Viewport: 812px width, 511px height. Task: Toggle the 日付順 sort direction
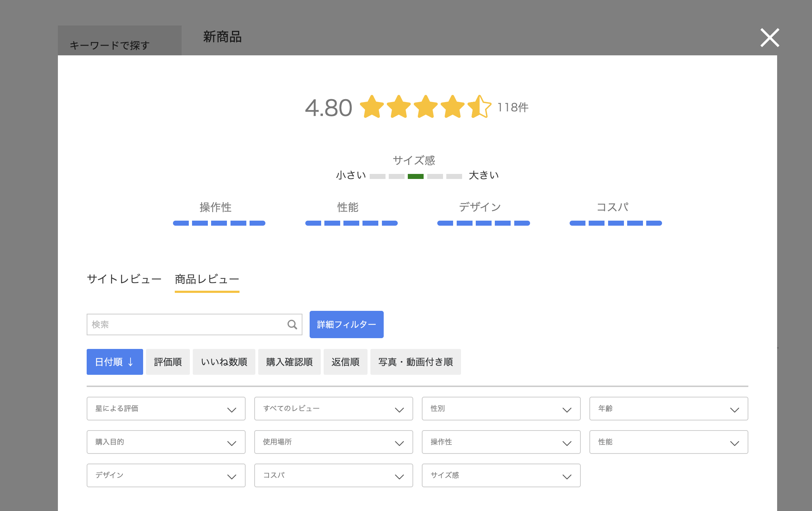coord(115,362)
